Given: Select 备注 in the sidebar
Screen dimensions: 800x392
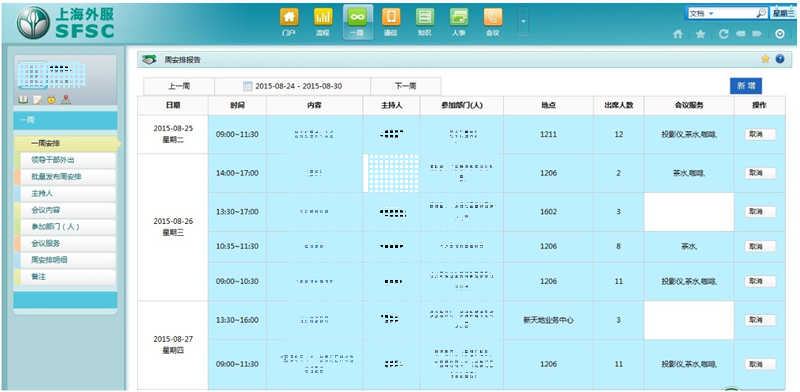Looking at the screenshot, I should [x=65, y=277].
